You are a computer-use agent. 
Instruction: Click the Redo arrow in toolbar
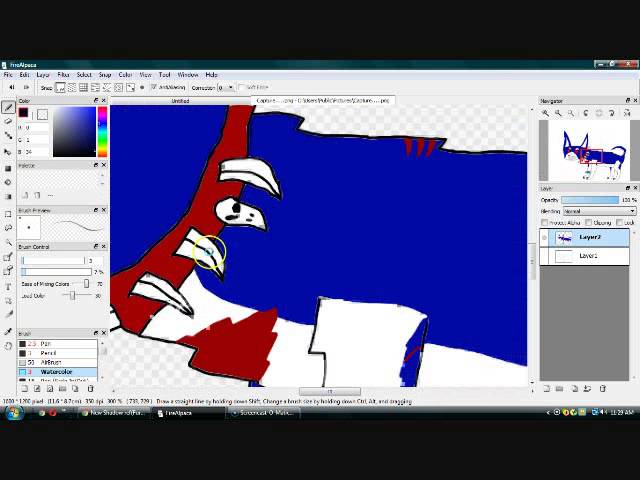tap(26, 87)
